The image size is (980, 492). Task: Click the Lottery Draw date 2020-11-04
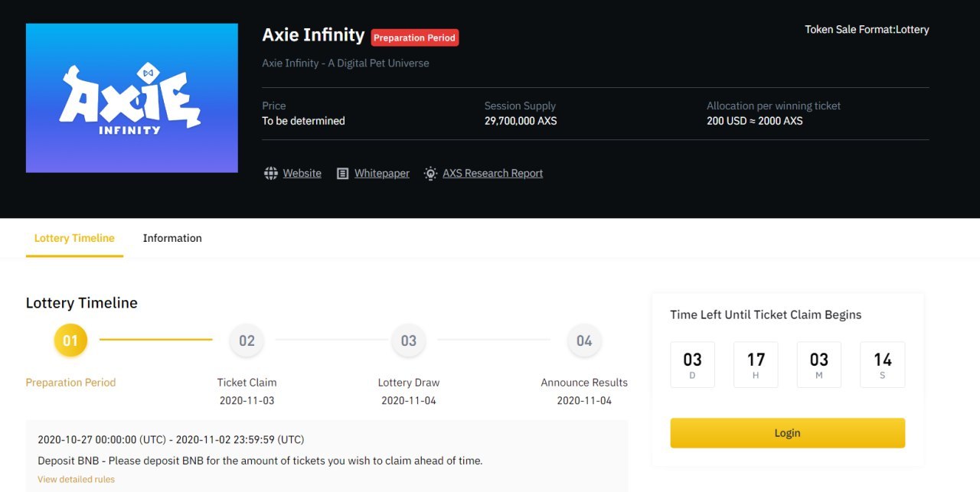pyautogui.click(x=409, y=400)
